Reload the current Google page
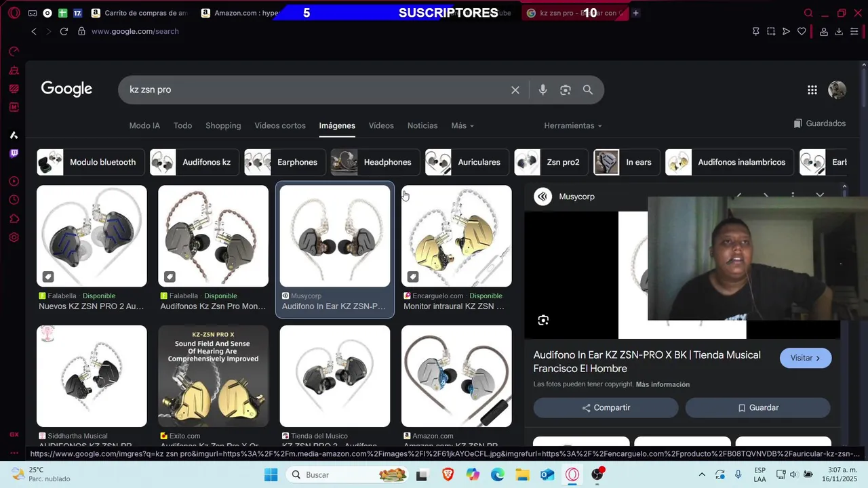Screen dimensions: 868x488 coord(64,31)
